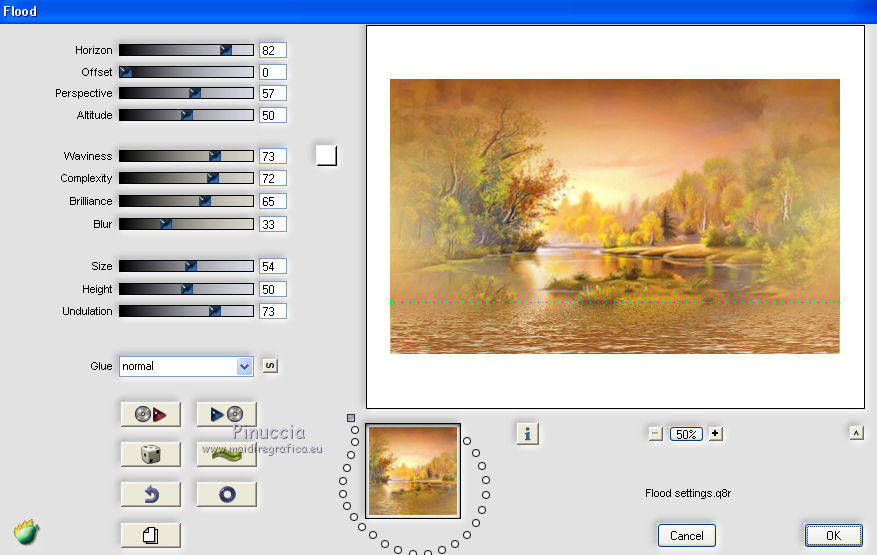Click the dice randomize button
Screen dimensions: 877x555
click(x=150, y=454)
